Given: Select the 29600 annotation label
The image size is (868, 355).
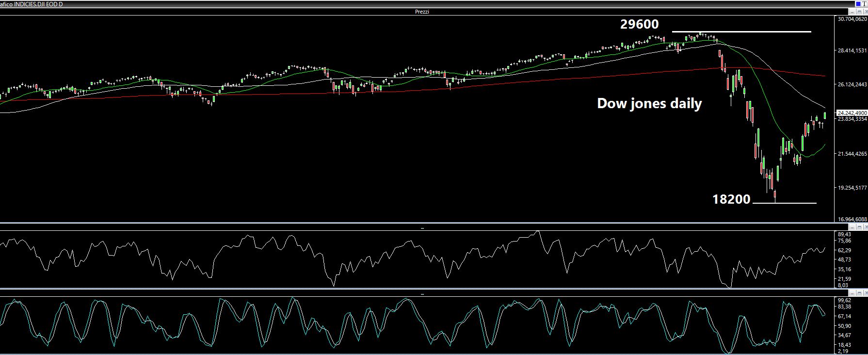Looking at the screenshot, I should tap(640, 24).
